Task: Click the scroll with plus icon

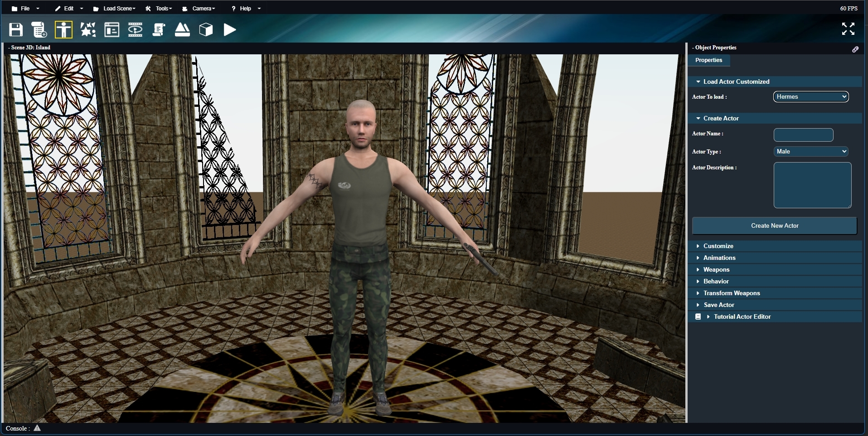Action: 39,30
